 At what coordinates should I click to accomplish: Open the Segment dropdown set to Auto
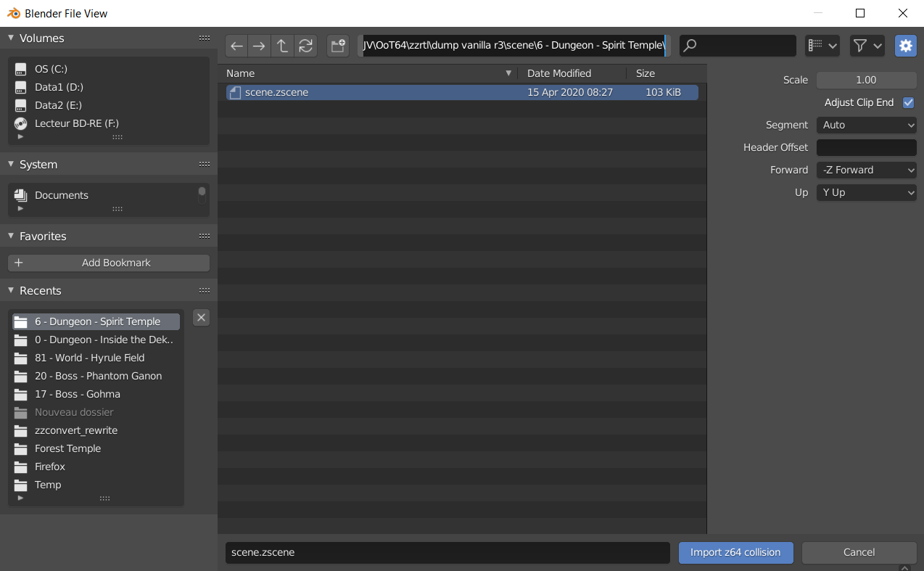click(867, 125)
